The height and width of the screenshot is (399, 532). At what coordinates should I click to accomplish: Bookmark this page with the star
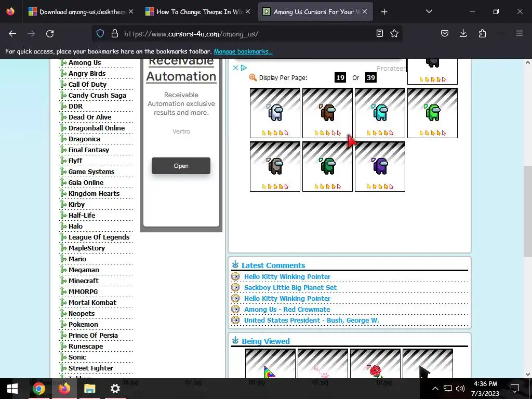pos(394,33)
